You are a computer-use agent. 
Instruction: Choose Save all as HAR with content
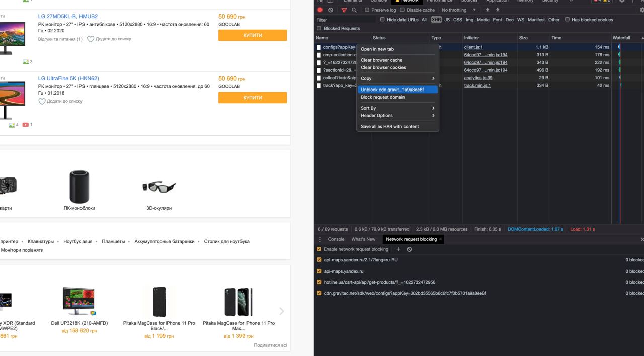click(397, 127)
